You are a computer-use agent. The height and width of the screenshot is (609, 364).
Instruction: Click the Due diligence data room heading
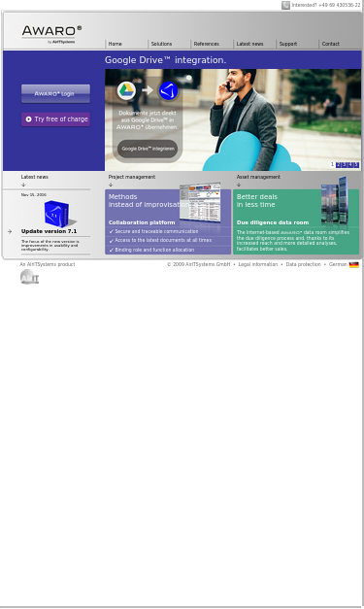click(x=273, y=222)
